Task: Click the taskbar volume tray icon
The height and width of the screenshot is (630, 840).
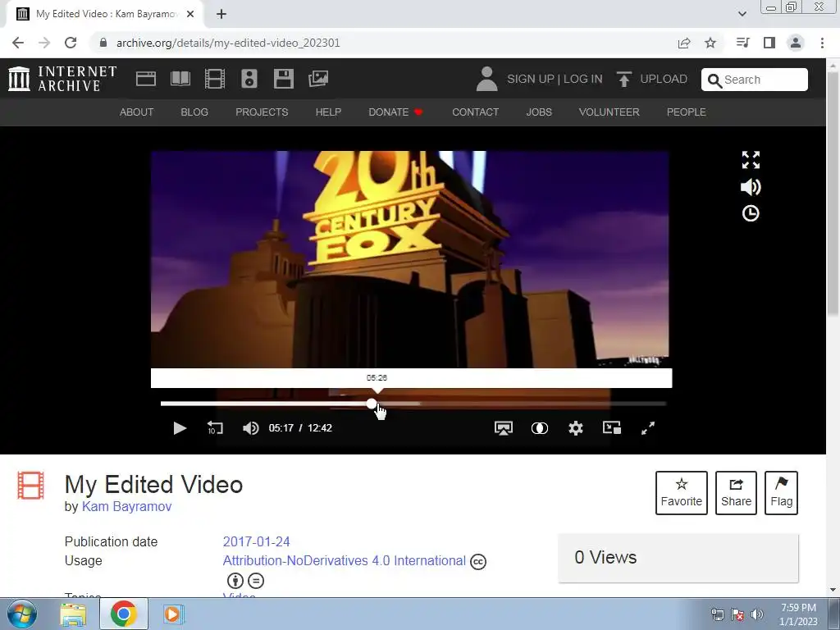Action: (x=757, y=614)
